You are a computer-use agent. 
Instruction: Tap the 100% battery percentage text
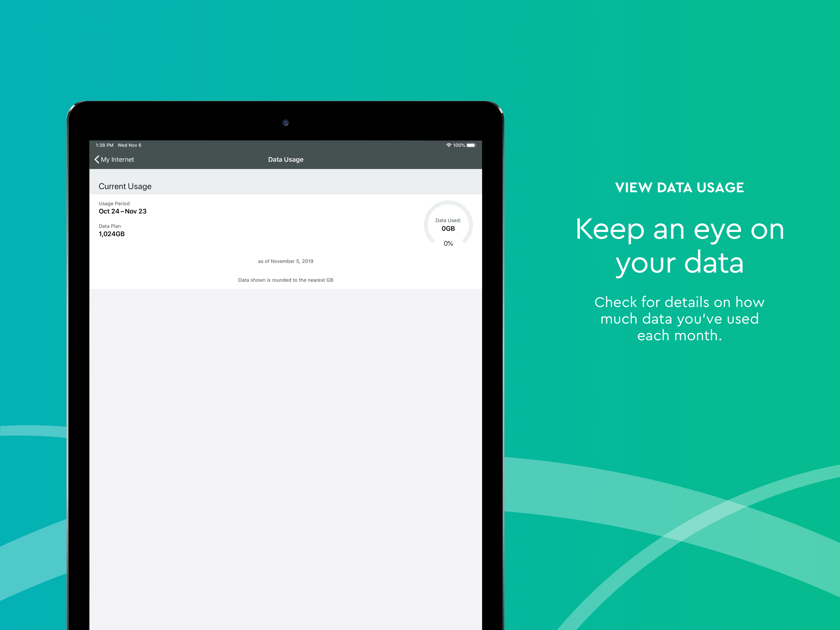(x=459, y=145)
